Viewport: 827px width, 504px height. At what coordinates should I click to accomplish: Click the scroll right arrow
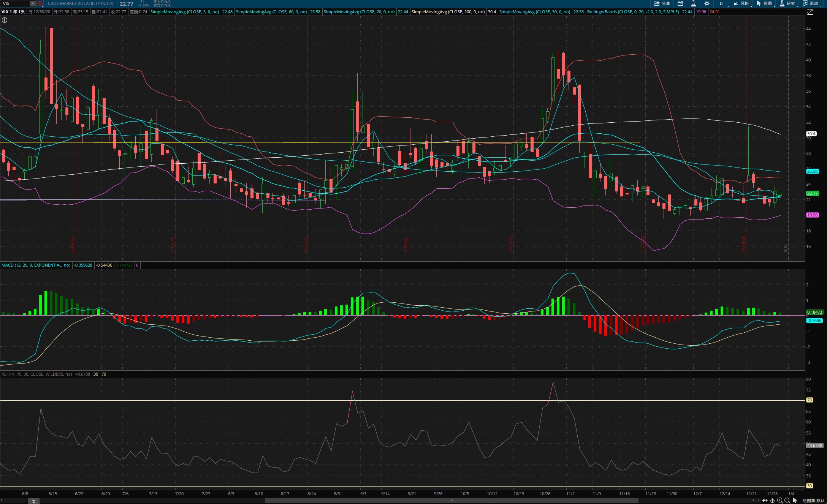pyautogui.click(x=758, y=501)
